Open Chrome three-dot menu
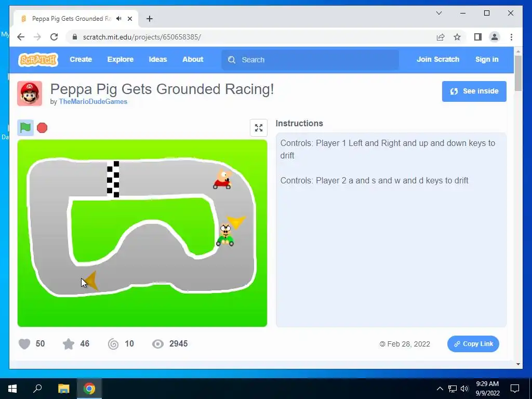This screenshot has height=399, width=532. pos(511,37)
